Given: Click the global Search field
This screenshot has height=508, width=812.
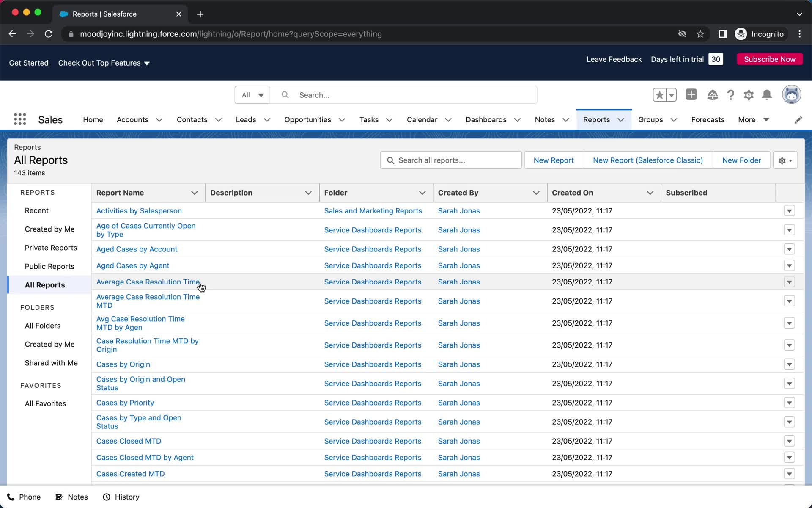Looking at the screenshot, I should [x=404, y=95].
